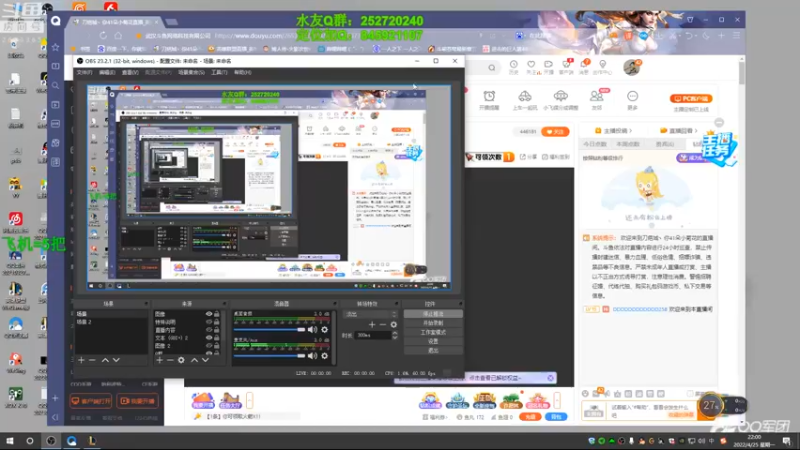Image resolution: width=800 pixels, height=450 pixels.
Task: Open the scene transition type dropdown
Action: [x=370, y=314]
